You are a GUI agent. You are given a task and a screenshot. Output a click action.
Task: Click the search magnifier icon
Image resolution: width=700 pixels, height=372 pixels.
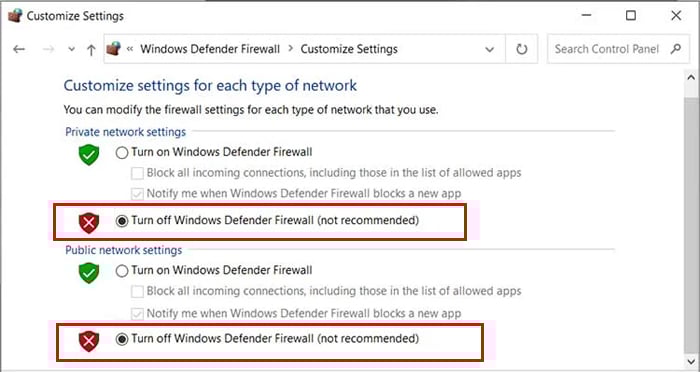(x=676, y=48)
